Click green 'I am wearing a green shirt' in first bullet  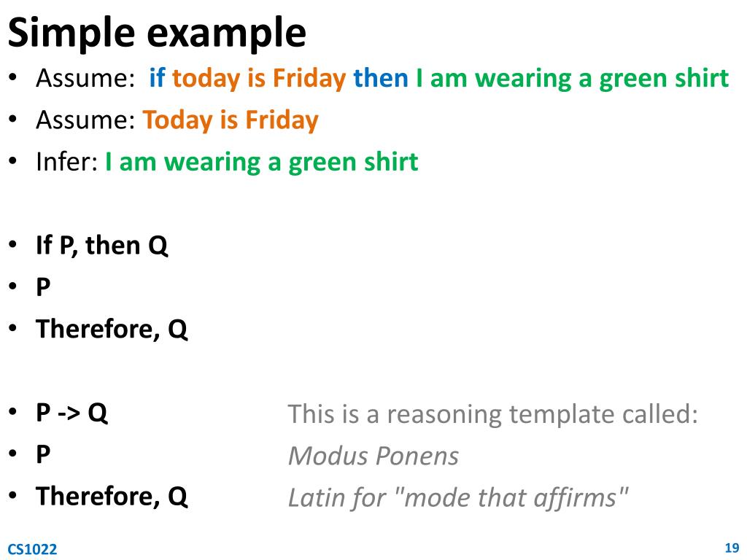point(572,79)
